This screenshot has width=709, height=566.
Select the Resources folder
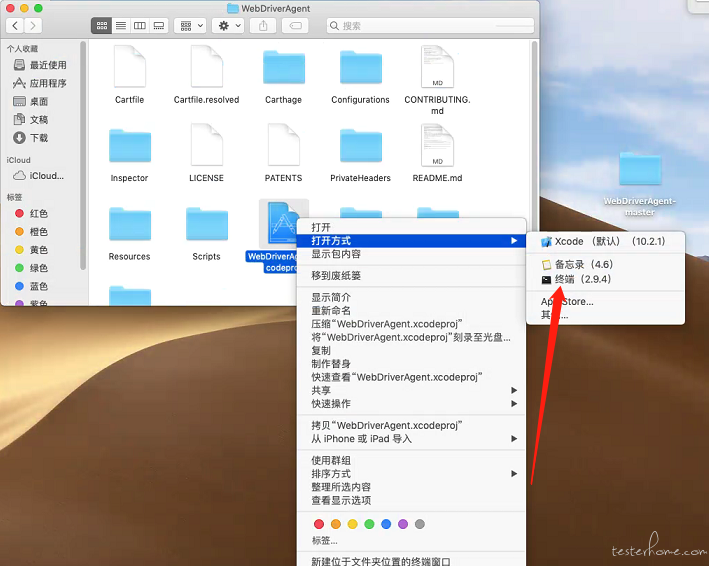130,224
